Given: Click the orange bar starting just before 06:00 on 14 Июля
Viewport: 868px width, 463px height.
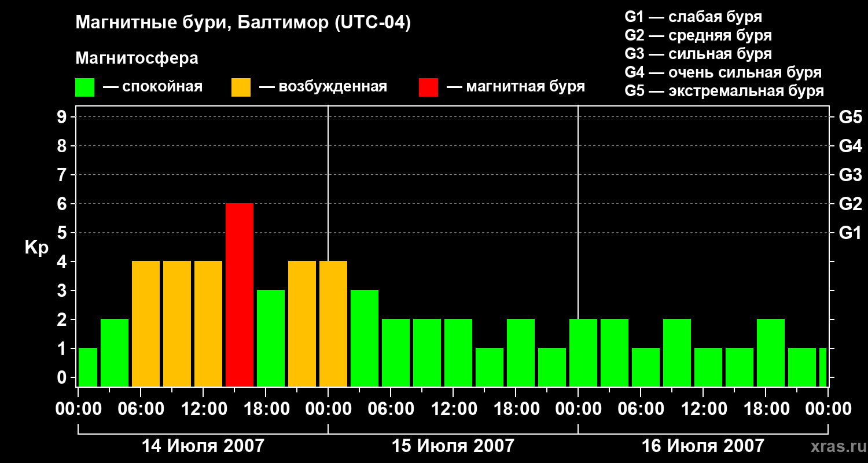Looking at the screenshot, I should tap(146, 324).
